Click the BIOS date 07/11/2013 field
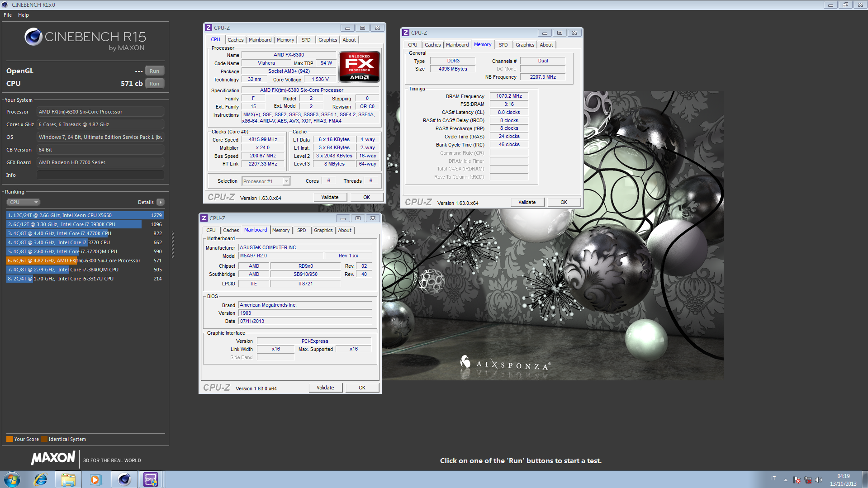868x488 pixels. (305, 321)
